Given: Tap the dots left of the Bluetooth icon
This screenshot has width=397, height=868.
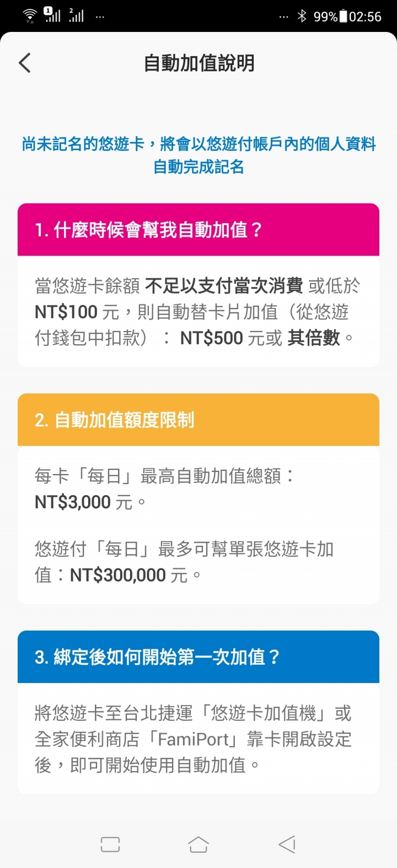Looking at the screenshot, I should click(x=283, y=17).
